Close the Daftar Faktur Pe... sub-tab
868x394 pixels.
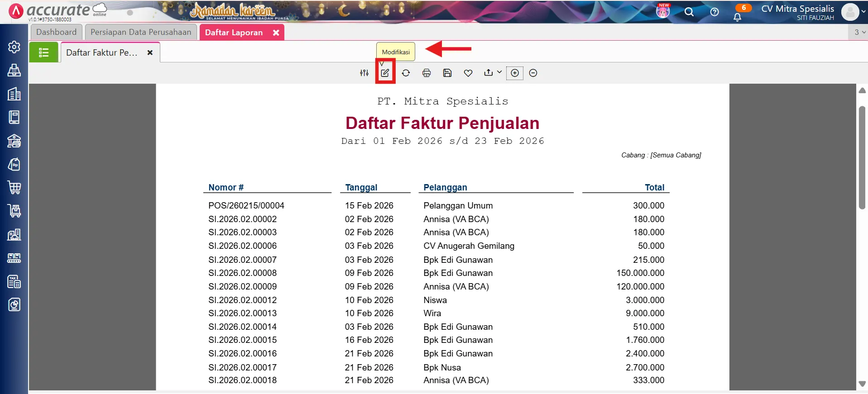(150, 52)
